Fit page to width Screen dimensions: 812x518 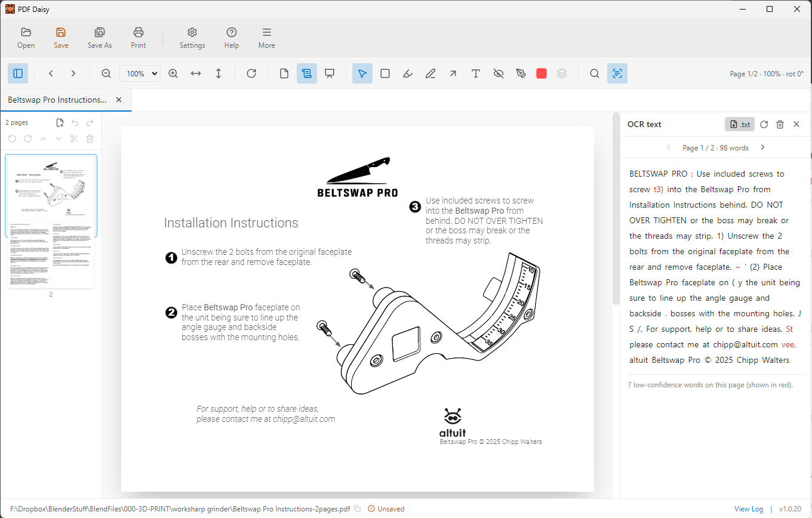pyautogui.click(x=196, y=73)
